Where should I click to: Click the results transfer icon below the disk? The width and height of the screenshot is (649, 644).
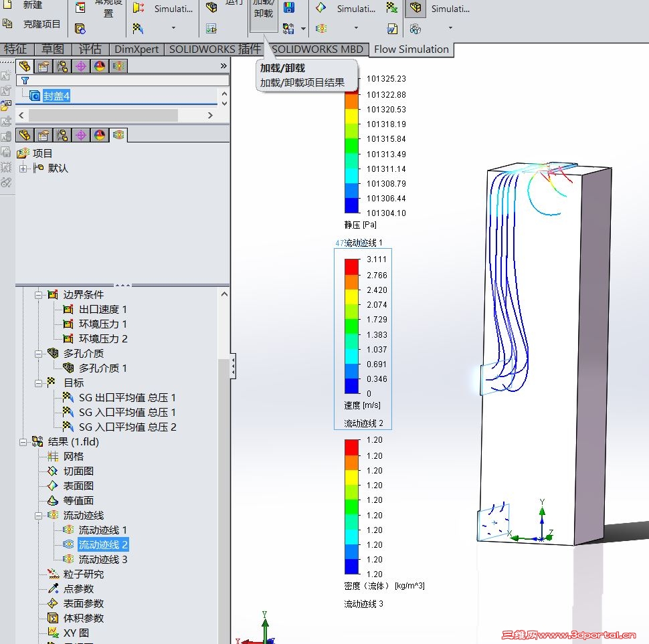click(x=288, y=28)
